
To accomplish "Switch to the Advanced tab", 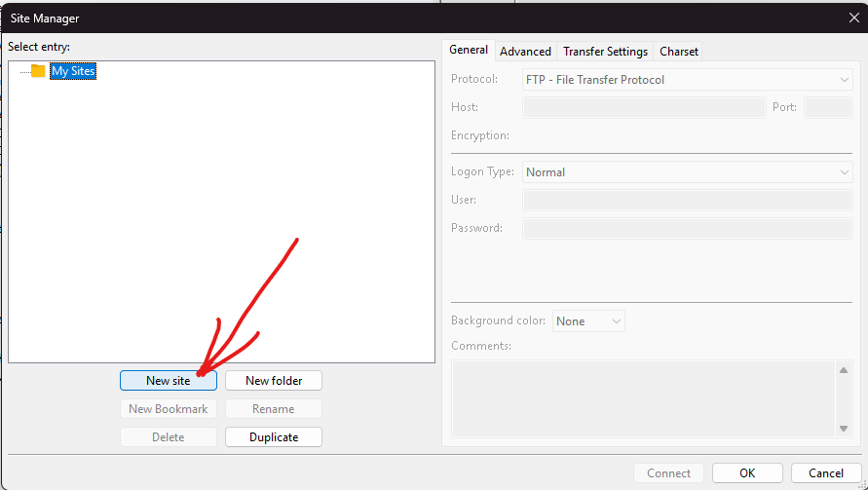I will (x=525, y=52).
